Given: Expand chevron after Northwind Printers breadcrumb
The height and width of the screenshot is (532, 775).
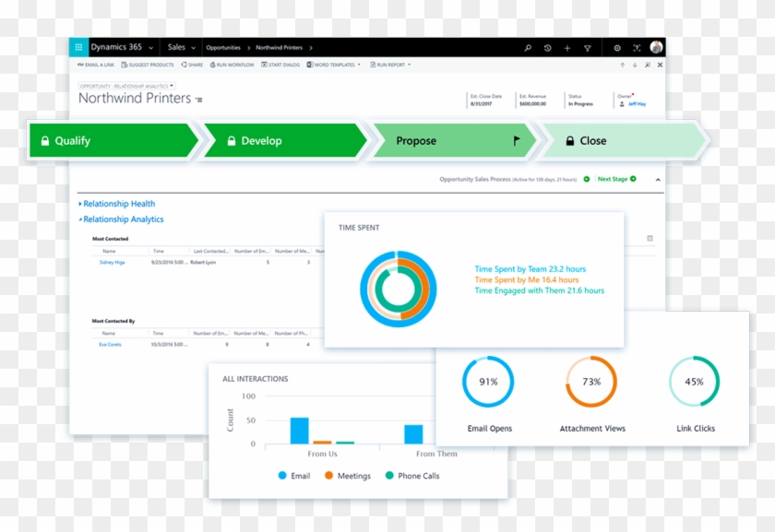Looking at the screenshot, I should pos(311,48).
